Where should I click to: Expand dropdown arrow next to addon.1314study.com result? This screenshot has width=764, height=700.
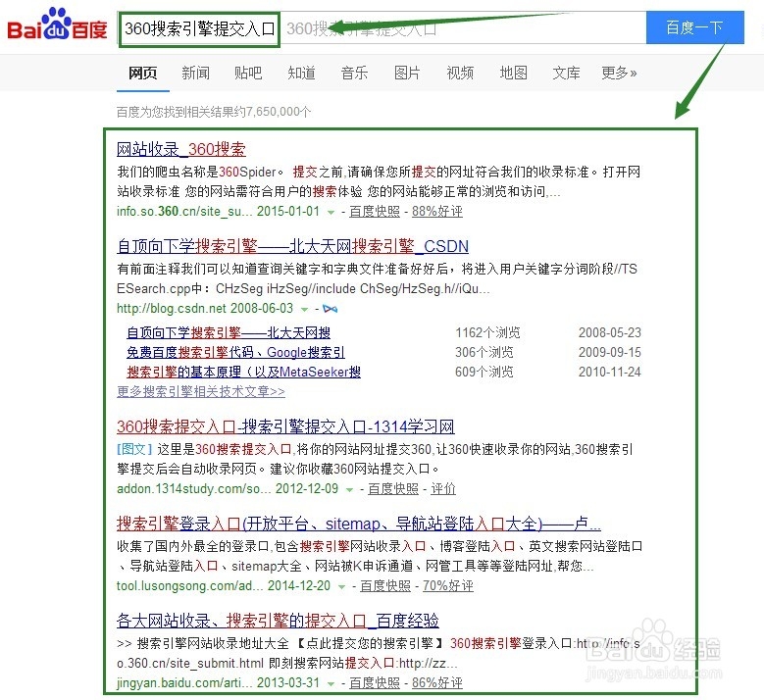(x=349, y=489)
